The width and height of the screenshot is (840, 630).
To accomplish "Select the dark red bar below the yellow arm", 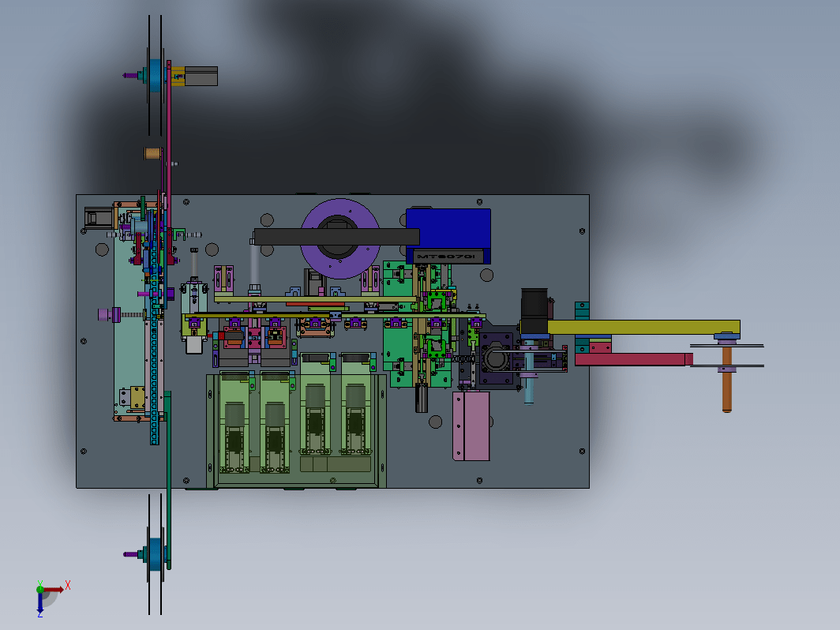I will (634, 359).
